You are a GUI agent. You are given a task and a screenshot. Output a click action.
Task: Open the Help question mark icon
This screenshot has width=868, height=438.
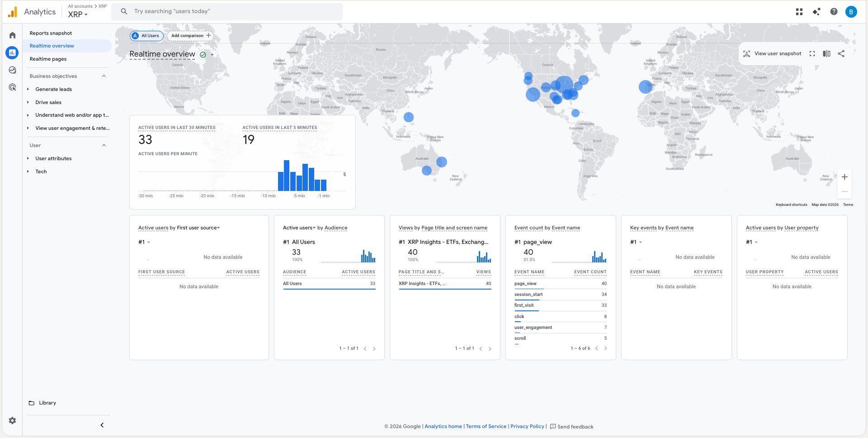click(x=834, y=12)
